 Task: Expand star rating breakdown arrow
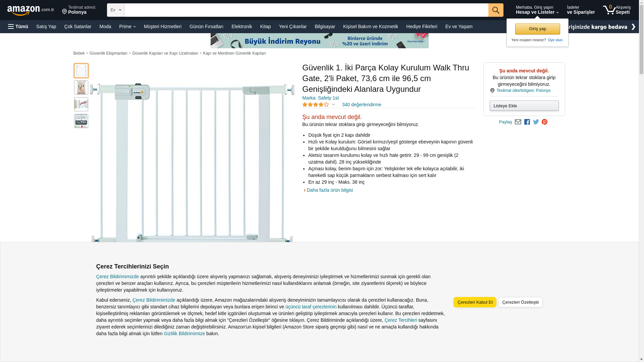click(333, 105)
